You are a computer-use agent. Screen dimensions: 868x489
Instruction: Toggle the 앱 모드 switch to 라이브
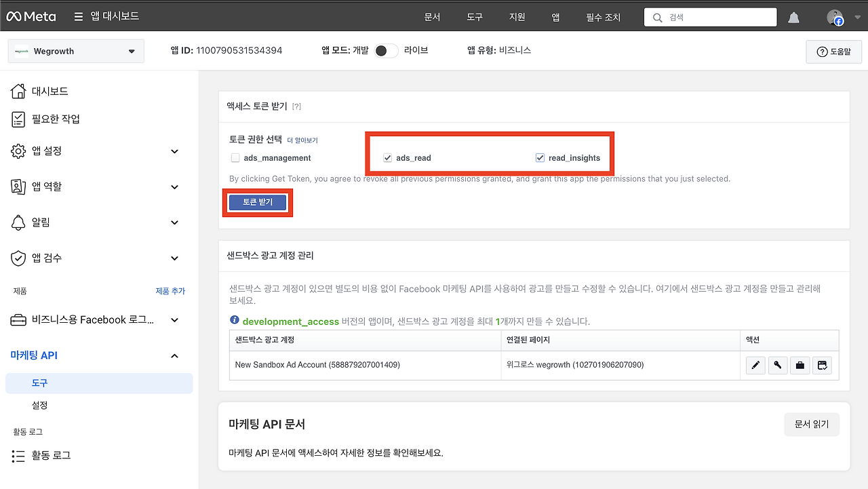[x=385, y=50]
